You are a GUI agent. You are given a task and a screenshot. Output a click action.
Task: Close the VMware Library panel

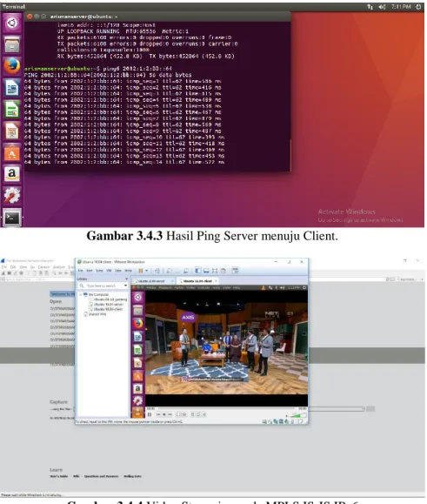pyautogui.click(x=126, y=279)
